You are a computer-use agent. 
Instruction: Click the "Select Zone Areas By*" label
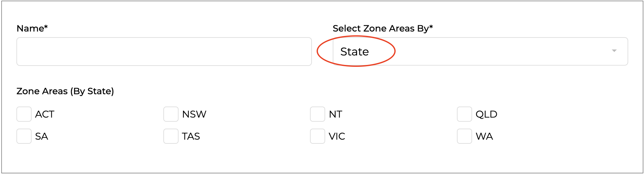point(383,28)
